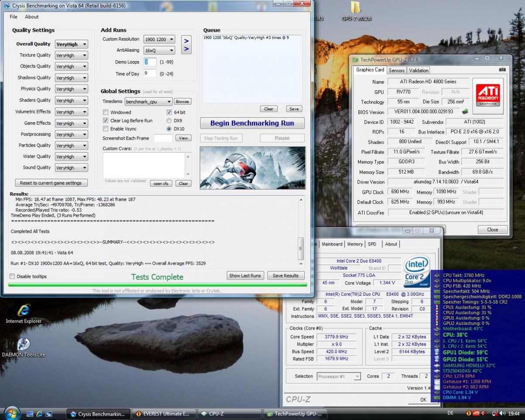Click the network status tray icon
The image size is (525, 420).
pyautogui.click(x=495, y=413)
